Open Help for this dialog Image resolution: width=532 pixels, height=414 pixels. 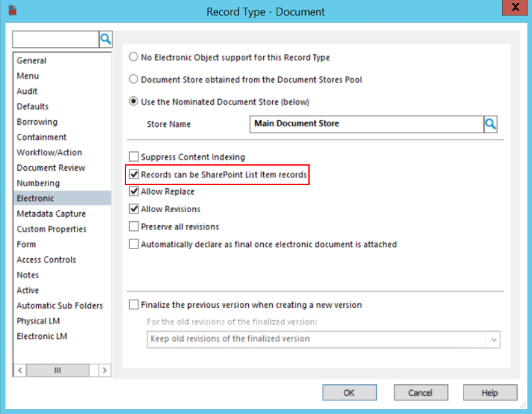489,393
